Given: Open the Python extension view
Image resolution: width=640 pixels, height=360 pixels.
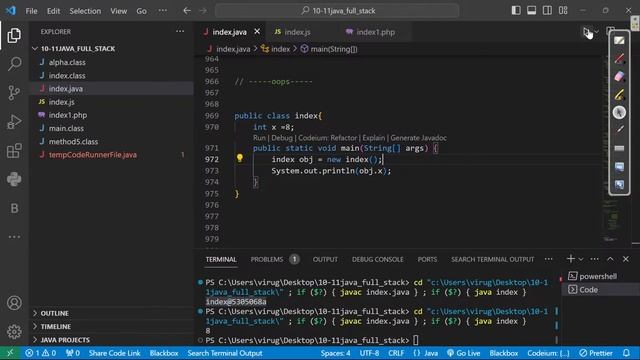Looking at the screenshot, I should coord(14,179).
